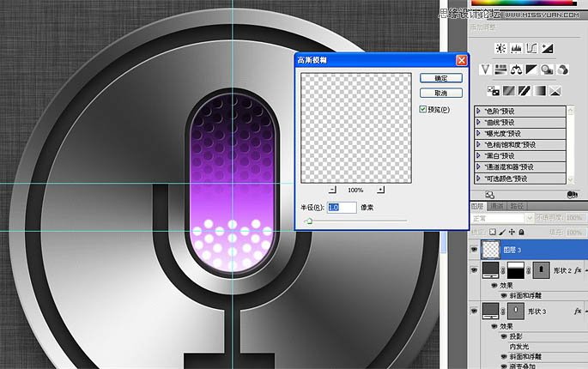Lock image pixels with brush icon
The height and width of the screenshot is (369, 588).
(502, 232)
